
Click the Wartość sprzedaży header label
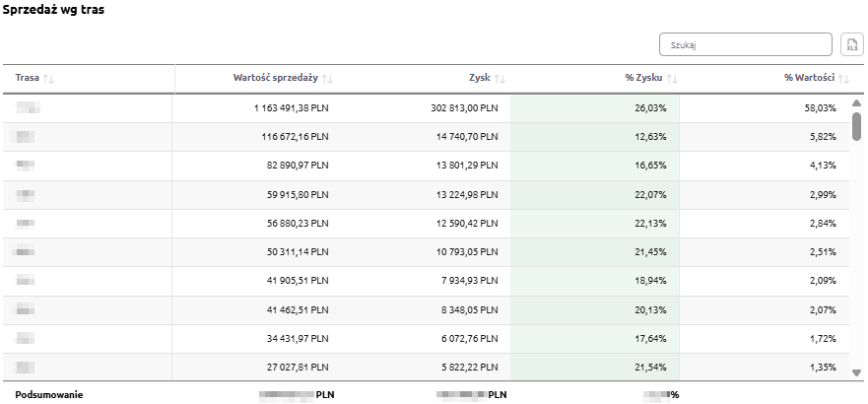coord(276,79)
